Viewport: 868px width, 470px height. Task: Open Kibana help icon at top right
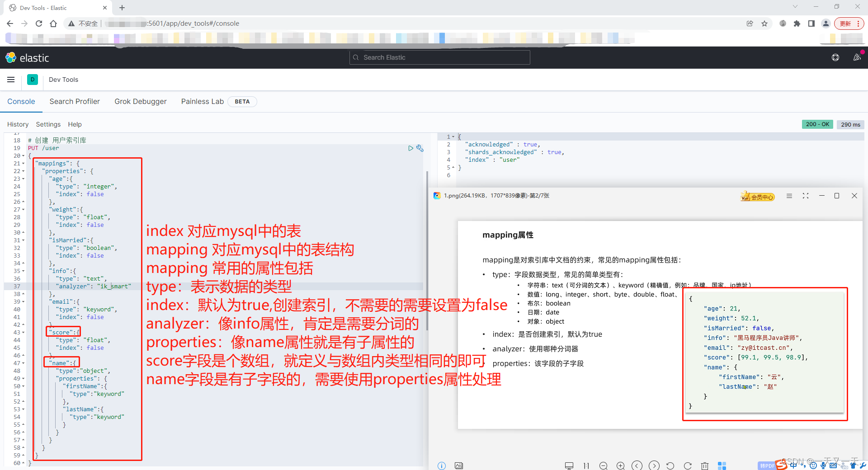(835, 57)
